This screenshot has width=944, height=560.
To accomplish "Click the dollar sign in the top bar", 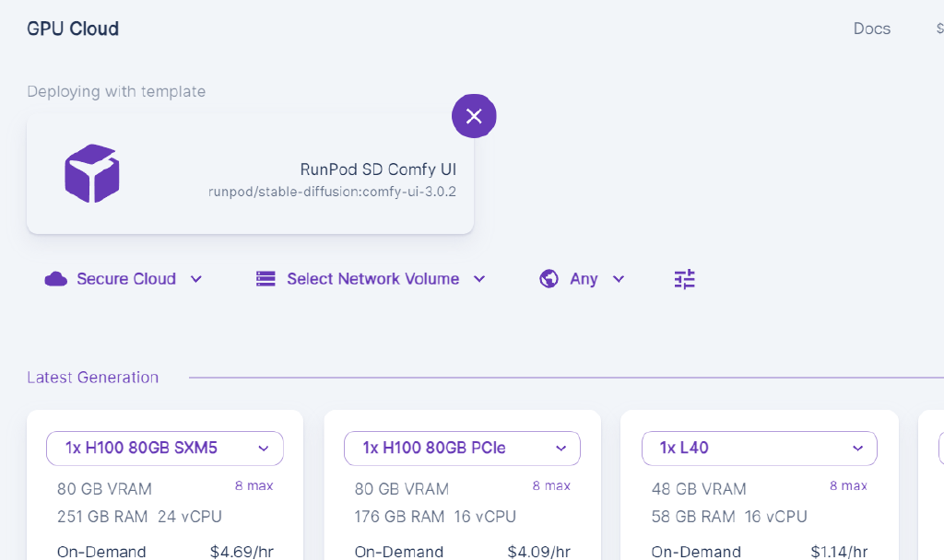I will pos(939,29).
